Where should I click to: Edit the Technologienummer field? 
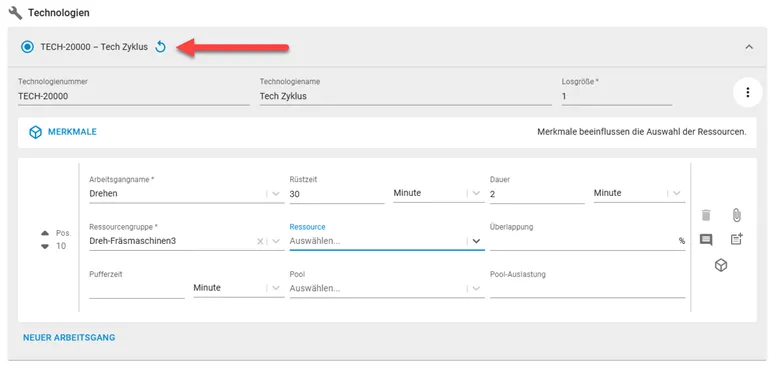[x=133, y=97]
